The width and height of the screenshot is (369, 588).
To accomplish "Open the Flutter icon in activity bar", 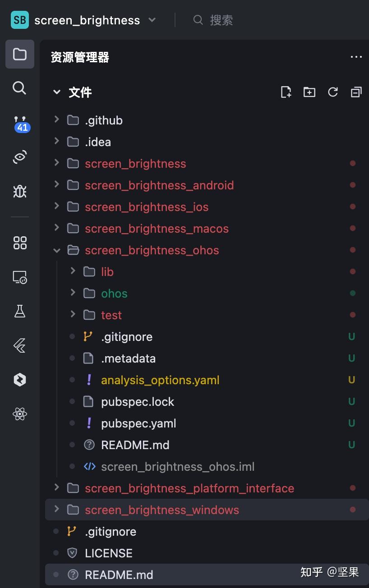I will (x=20, y=346).
